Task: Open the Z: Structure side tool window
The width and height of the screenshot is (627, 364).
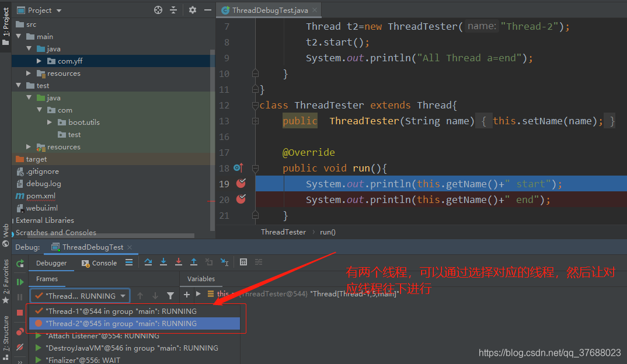Action: [6, 337]
